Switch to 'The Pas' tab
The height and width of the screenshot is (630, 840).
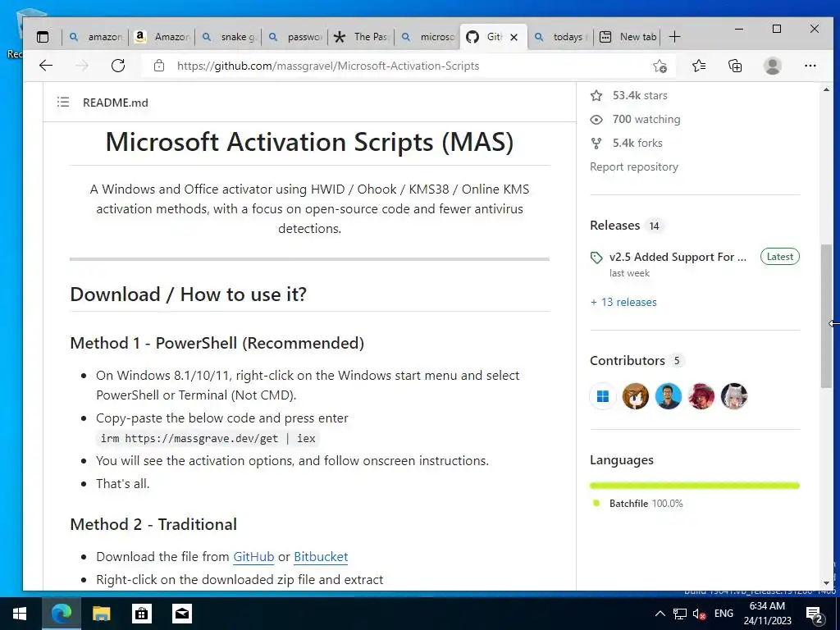[361, 37]
